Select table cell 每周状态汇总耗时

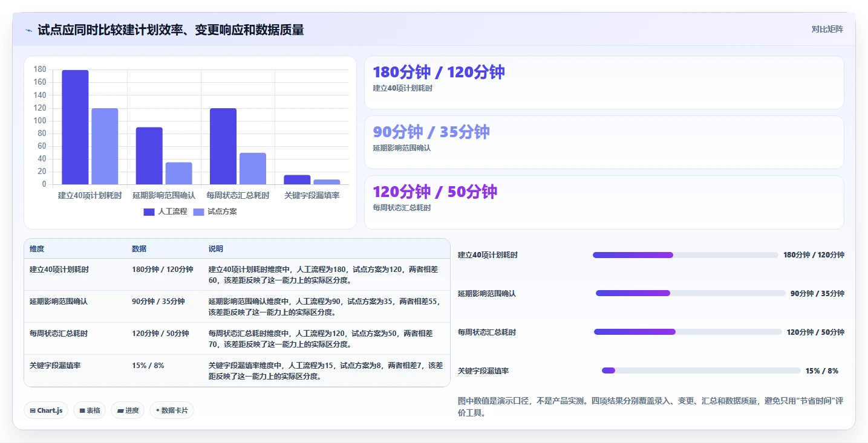tap(59, 333)
